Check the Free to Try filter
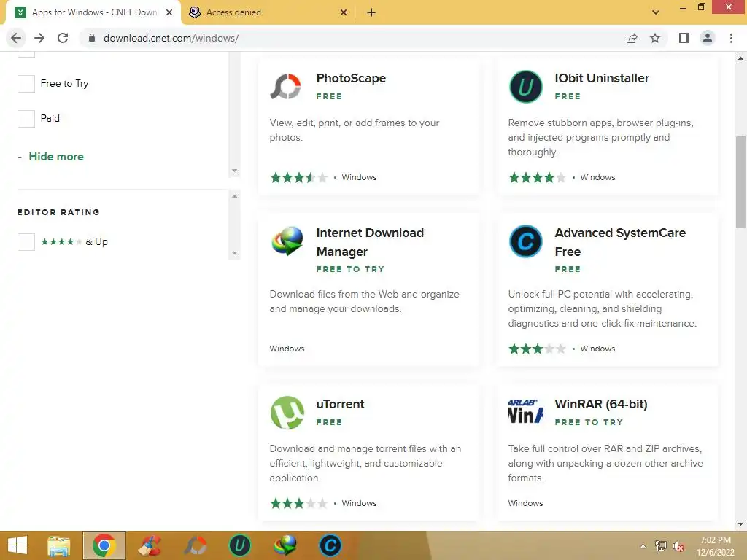Viewport: 747px width, 560px height. coord(26,84)
